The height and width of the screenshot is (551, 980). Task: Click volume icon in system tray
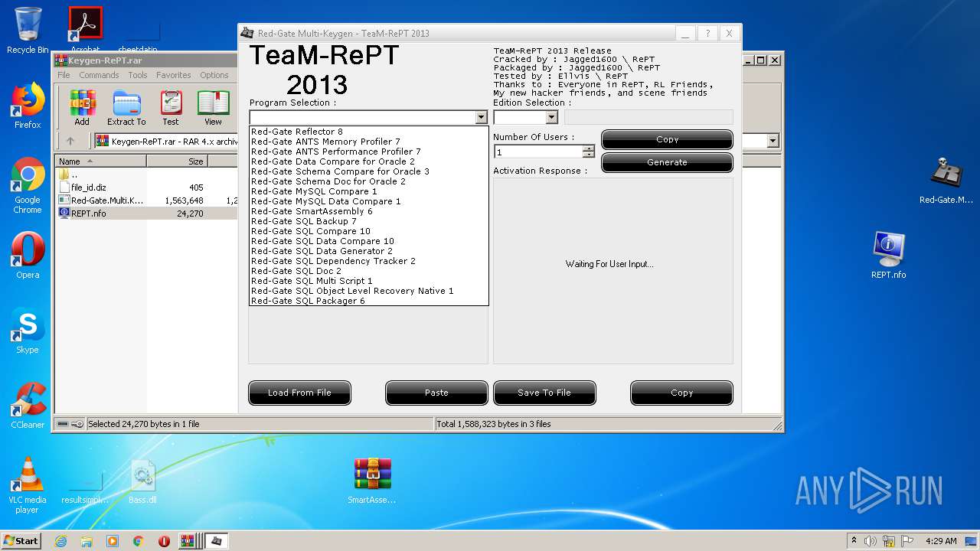tap(871, 541)
